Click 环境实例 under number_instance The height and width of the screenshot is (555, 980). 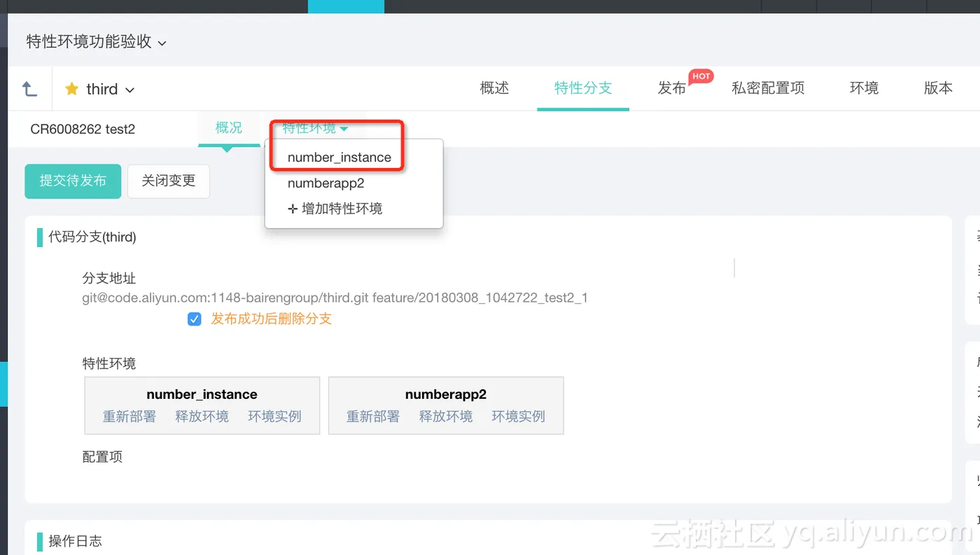(x=275, y=416)
